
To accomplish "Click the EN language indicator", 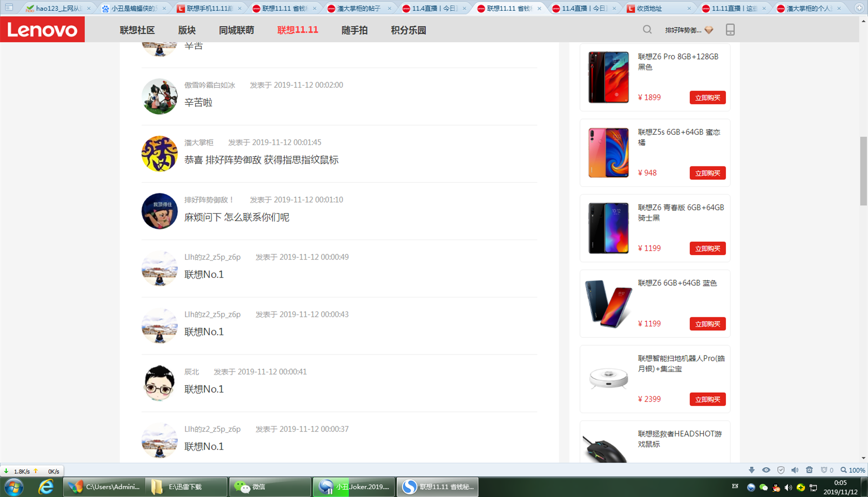I will 735,487.
